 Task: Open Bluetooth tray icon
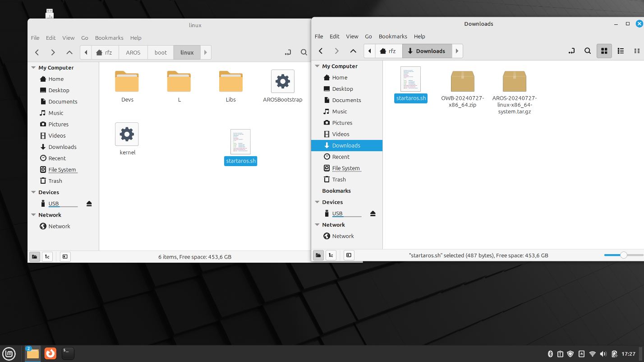point(550,354)
